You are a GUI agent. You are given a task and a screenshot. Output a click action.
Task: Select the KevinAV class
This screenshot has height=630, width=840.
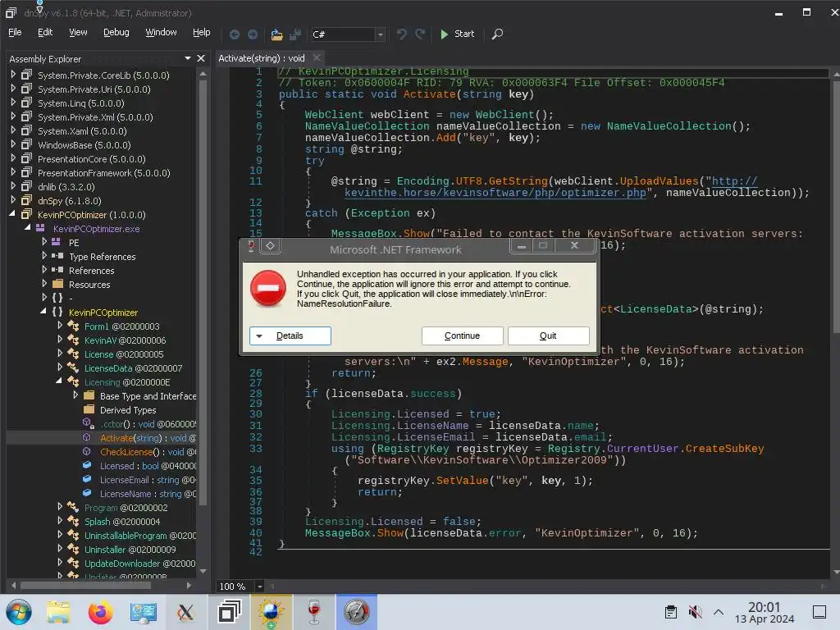coord(125,340)
